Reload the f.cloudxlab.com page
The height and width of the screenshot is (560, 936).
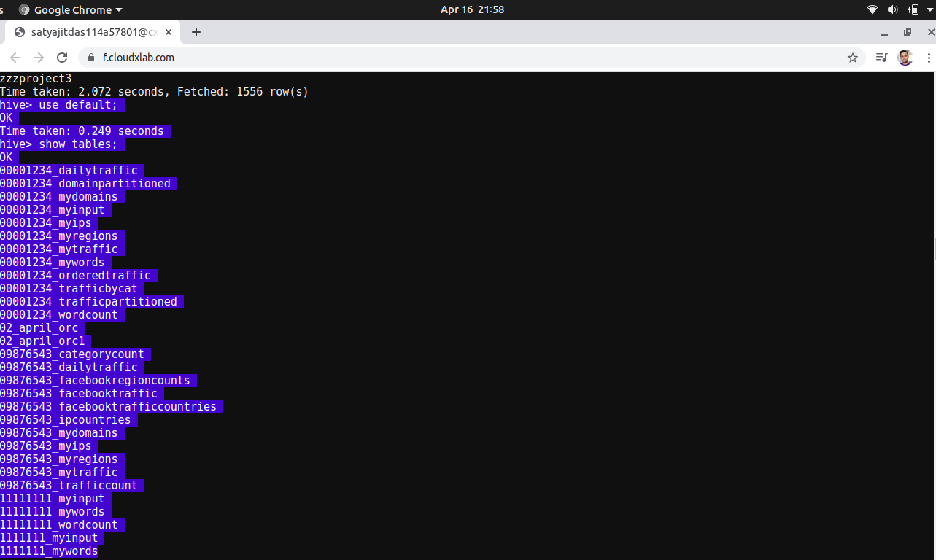click(62, 58)
